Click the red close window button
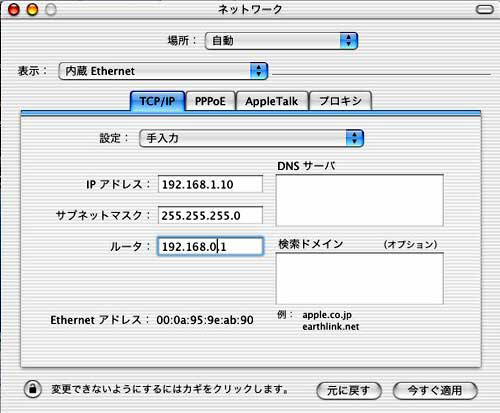The image size is (500, 413). [14, 9]
